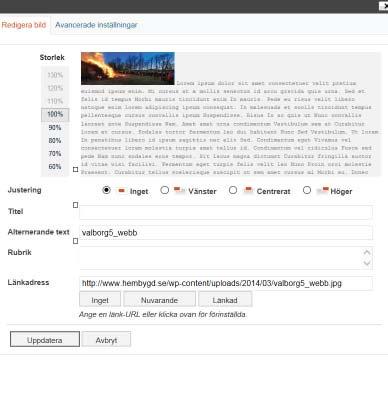This screenshot has width=388, height=412.
Task: Click the Centrerat alignment icon
Action: [248, 190]
